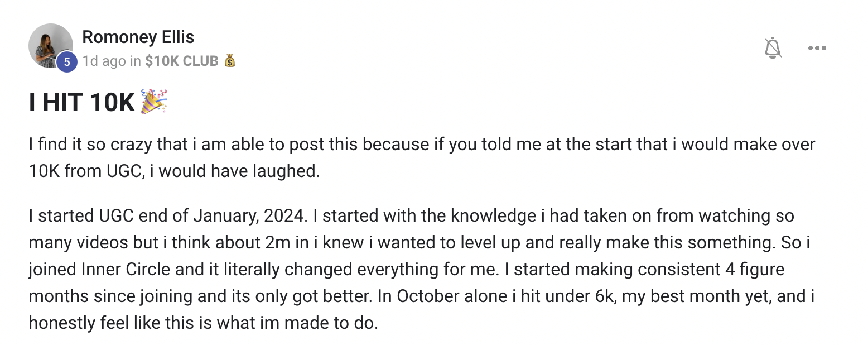Click the word "in" before $10K CLUB
868x345 pixels.
point(136,61)
